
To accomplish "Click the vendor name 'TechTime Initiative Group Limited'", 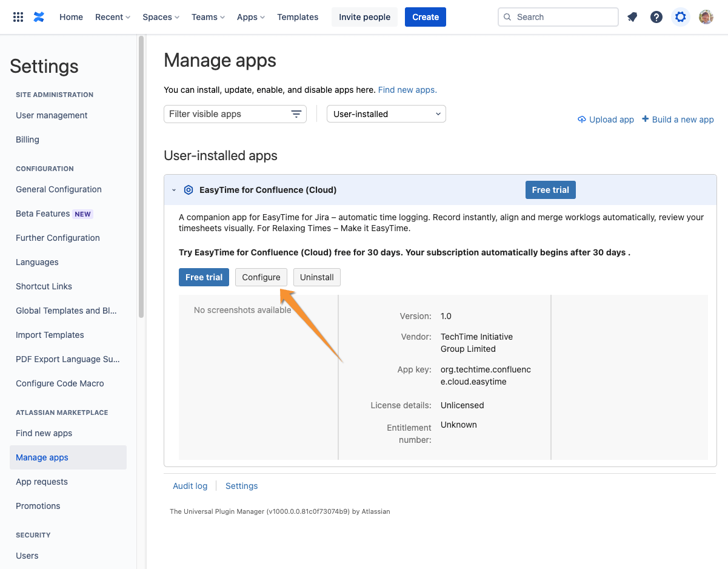I will 477,343.
